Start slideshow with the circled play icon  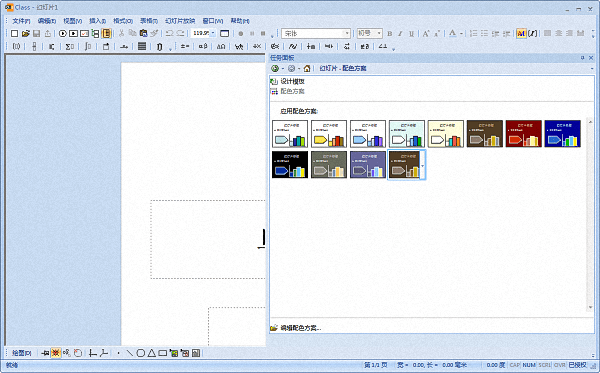[63, 34]
